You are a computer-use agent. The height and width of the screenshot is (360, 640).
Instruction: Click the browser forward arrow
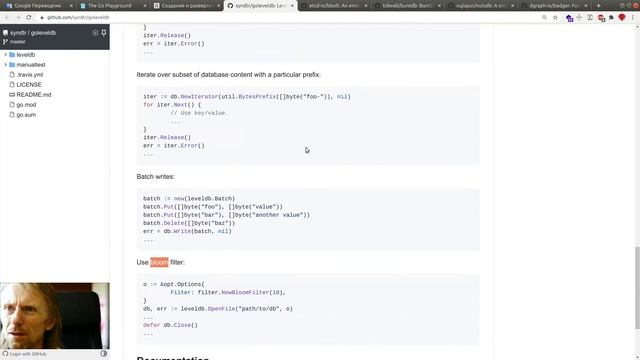coord(18,18)
